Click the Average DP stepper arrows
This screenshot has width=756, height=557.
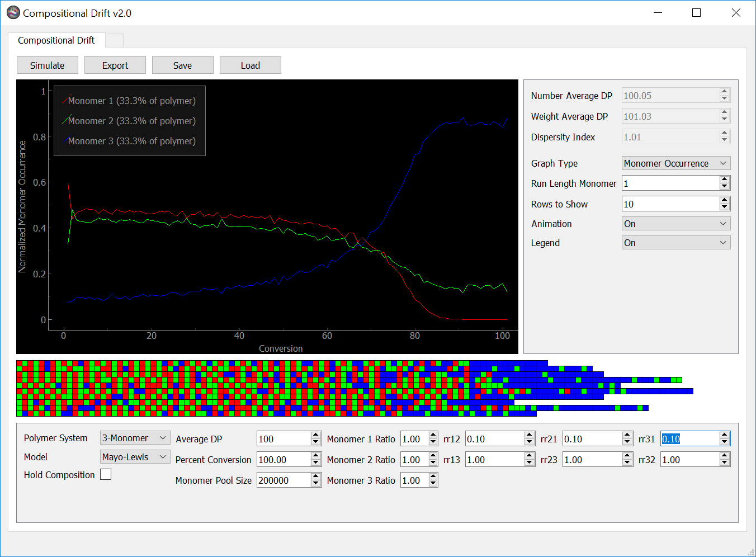(x=316, y=439)
